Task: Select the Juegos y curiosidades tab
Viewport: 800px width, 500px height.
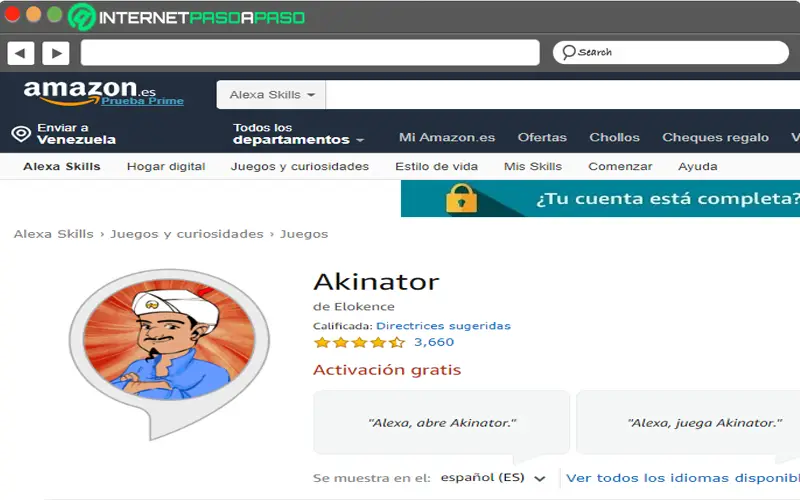Action: [299, 166]
